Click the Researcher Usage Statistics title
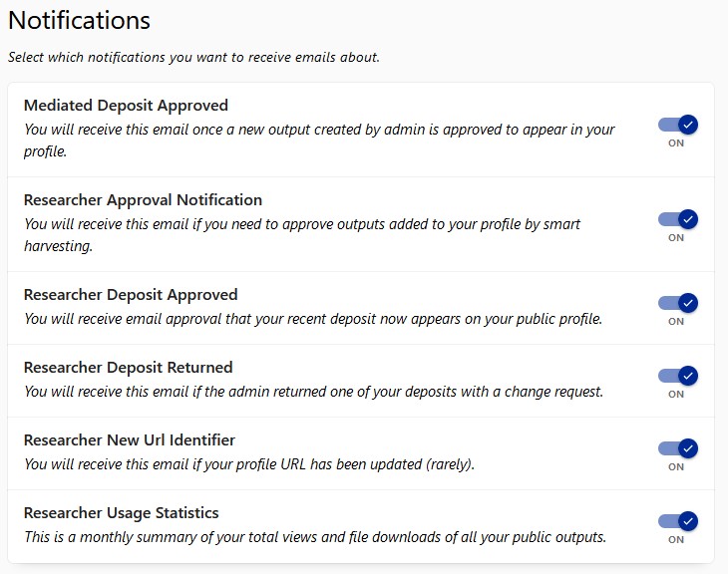This screenshot has height=574, width=728. (121, 512)
